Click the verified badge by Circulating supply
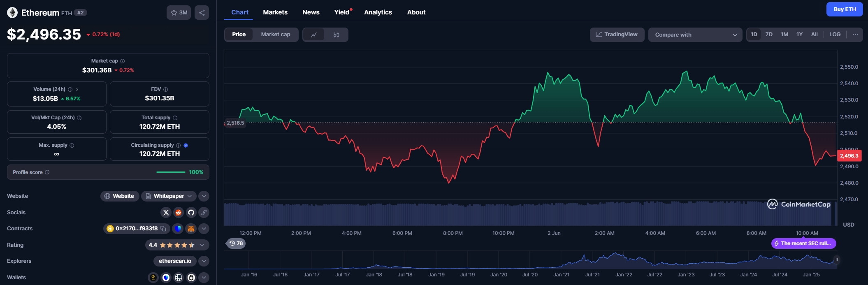Viewport: 868px width, 285px height. click(x=186, y=145)
